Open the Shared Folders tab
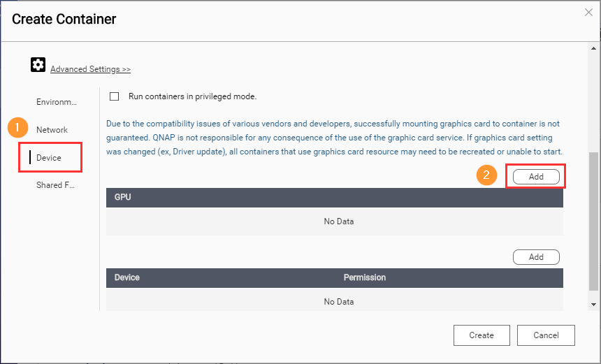Image resolution: width=601 pixels, height=364 pixels. tap(55, 185)
